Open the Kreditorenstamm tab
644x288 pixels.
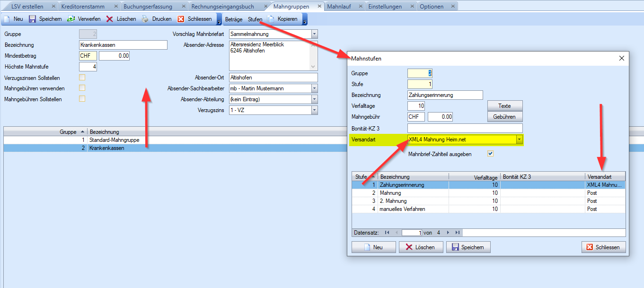(x=83, y=7)
